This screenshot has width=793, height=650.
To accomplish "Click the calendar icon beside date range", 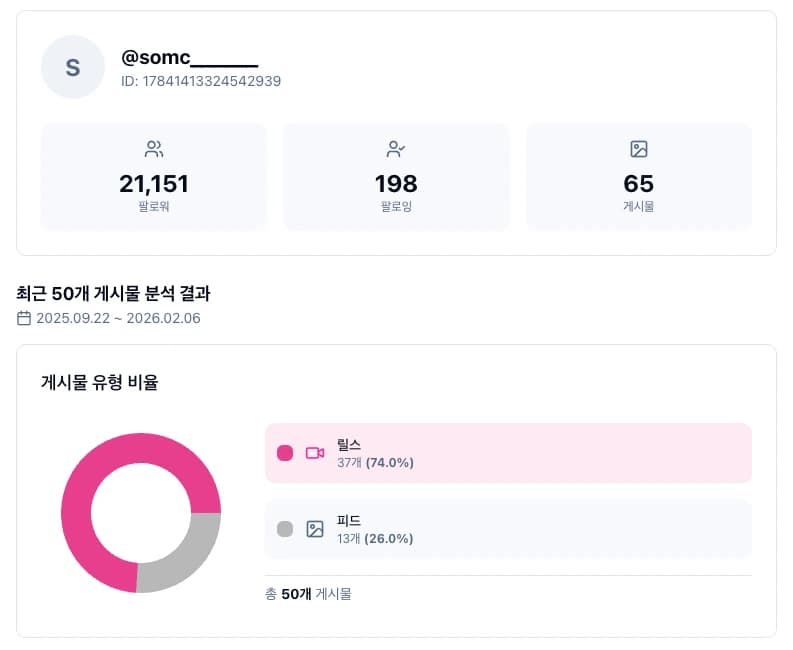I will click(x=24, y=319).
